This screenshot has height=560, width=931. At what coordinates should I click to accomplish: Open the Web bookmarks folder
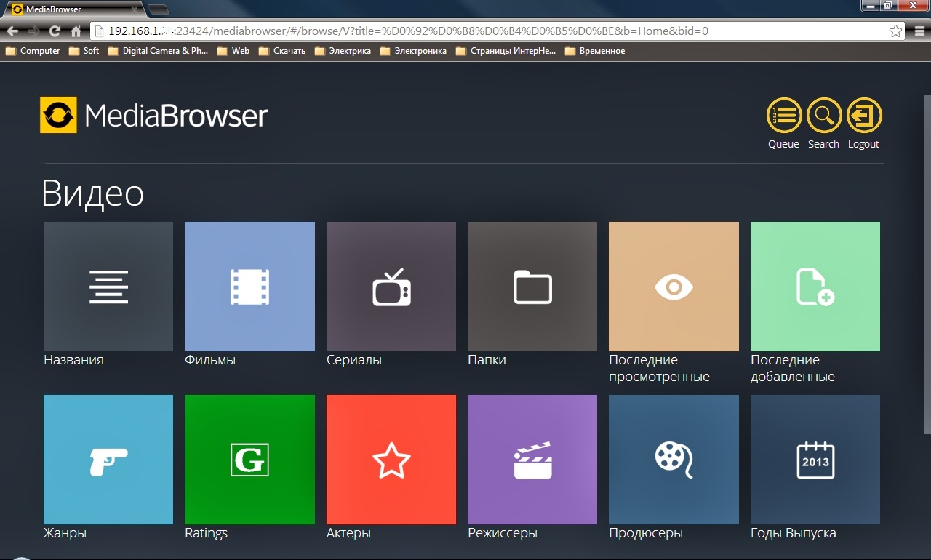click(233, 51)
